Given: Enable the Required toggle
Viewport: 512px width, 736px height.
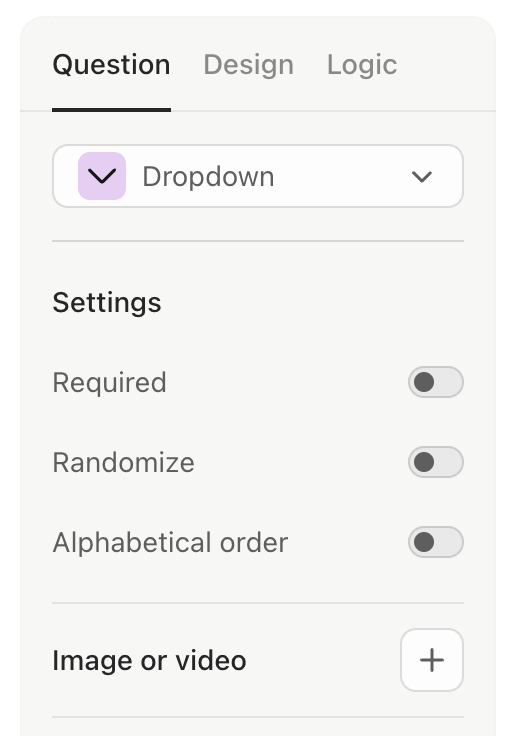Looking at the screenshot, I should pyautogui.click(x=436, y=382).
